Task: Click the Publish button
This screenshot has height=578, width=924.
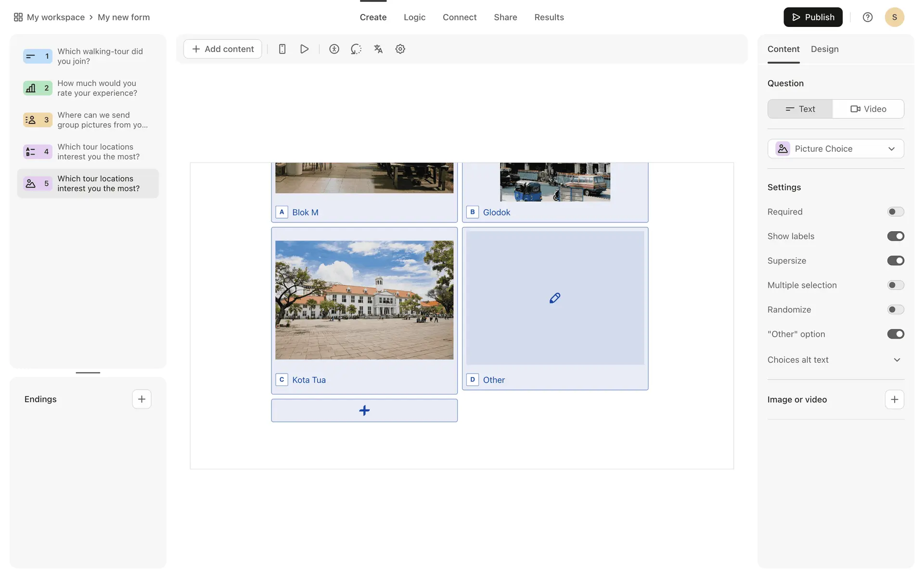Action: click(x=812, y=17)
